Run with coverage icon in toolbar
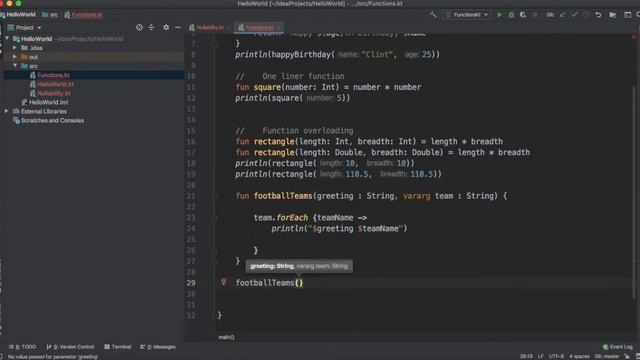Screen dimensions: 640x360 click(x=523, y=15)
